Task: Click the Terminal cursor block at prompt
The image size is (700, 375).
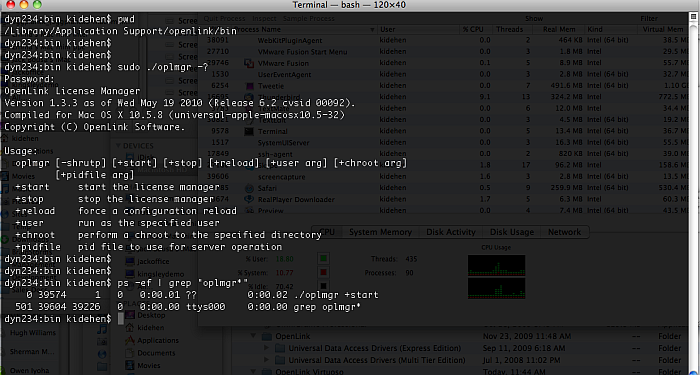Action: (x=121, y=319)
